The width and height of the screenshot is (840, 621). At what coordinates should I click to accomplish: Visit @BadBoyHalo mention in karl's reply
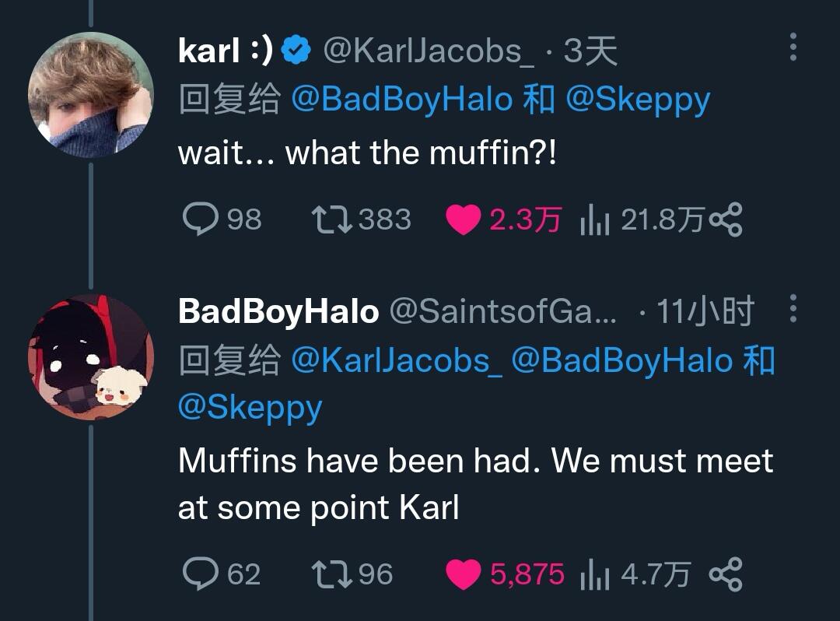click(x=402, y=99)
